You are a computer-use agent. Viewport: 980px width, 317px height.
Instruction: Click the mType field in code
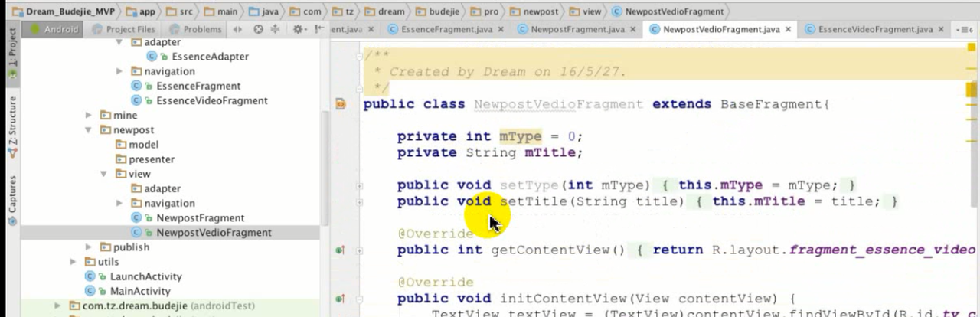tap(521, 136)
